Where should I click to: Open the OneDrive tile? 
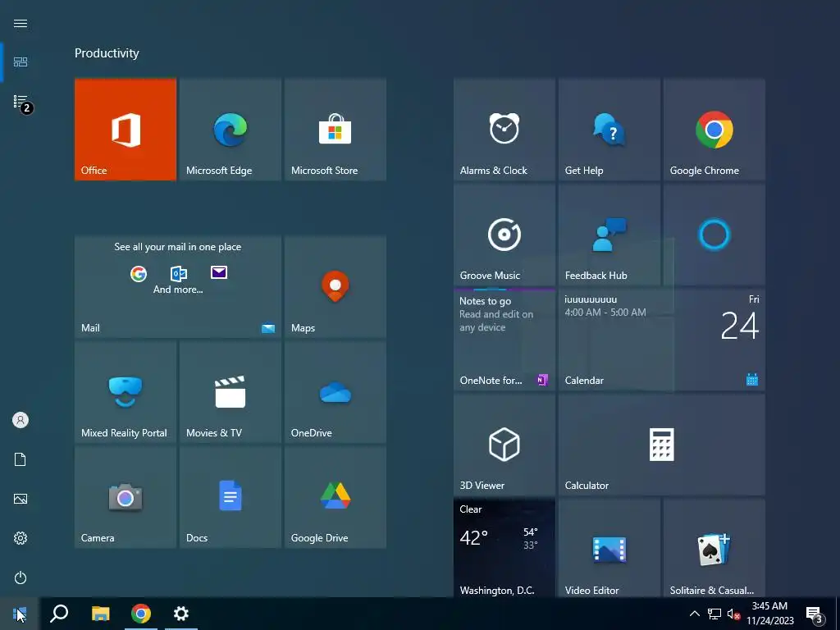[x=336, y=391]
